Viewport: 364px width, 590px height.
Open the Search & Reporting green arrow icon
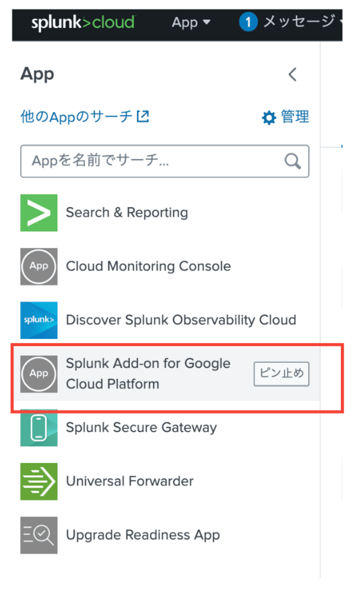[39, 213]
